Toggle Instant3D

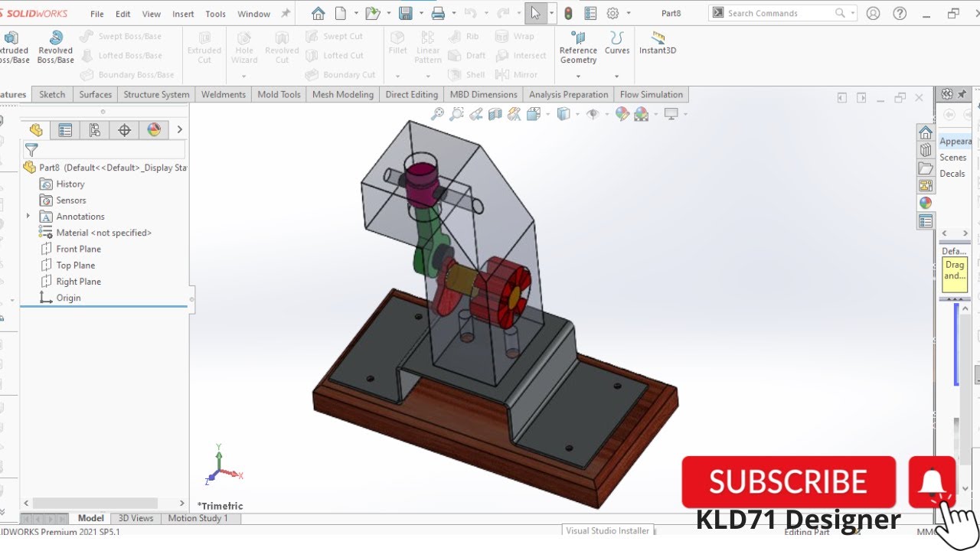658,43
